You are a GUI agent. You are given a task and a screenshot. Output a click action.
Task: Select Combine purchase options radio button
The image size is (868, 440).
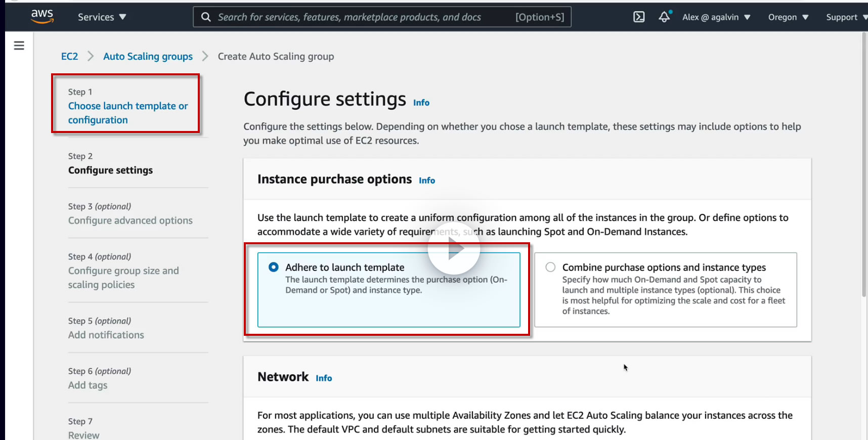550,267
